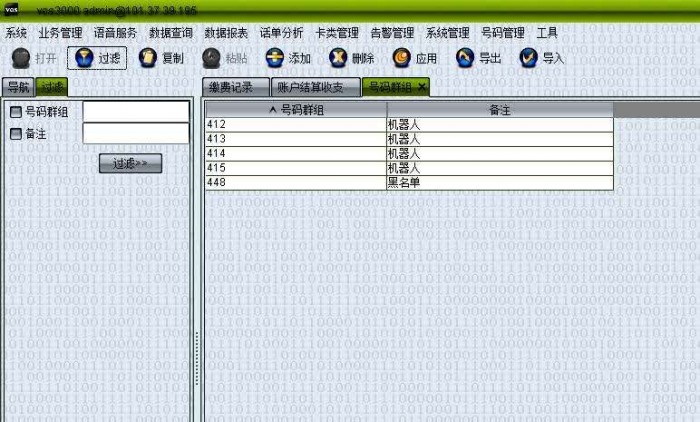Click the 复制 (Copy) toolbar icon

click(x=148, y=58)
